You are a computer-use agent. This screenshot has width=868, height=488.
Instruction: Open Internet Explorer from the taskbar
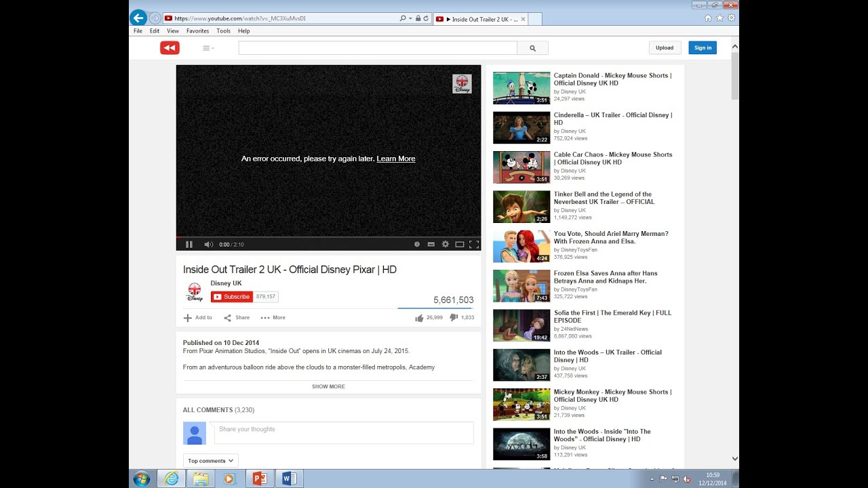pos(172,479)
